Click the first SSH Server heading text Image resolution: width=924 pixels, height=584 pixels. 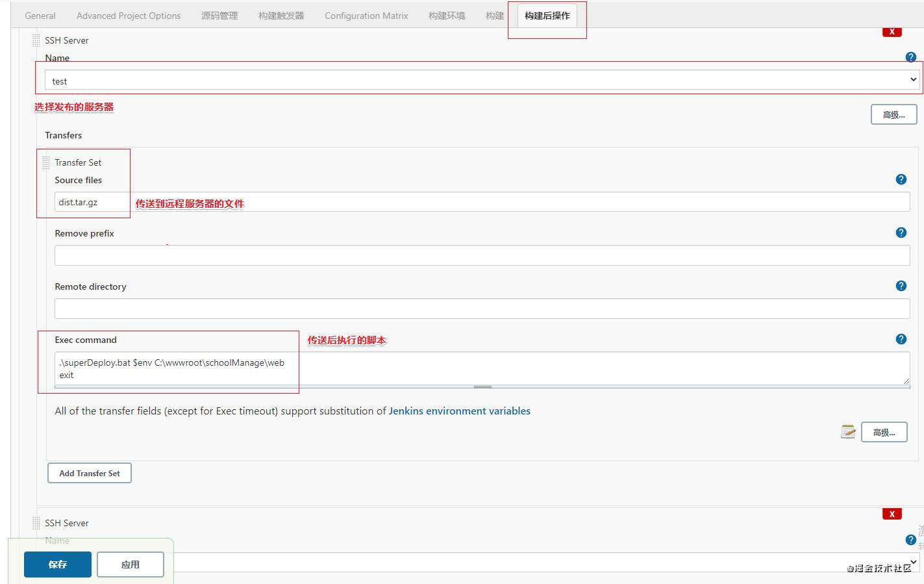[x=66, y=40]
